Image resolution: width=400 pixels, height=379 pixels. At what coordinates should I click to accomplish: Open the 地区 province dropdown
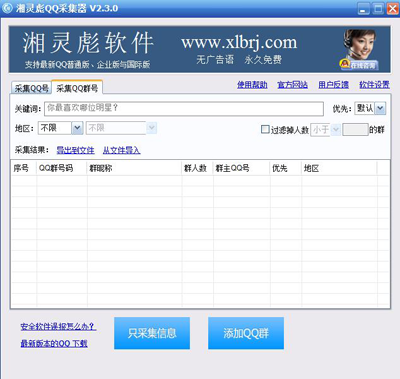pyautogui.click(x=77, y=128)
